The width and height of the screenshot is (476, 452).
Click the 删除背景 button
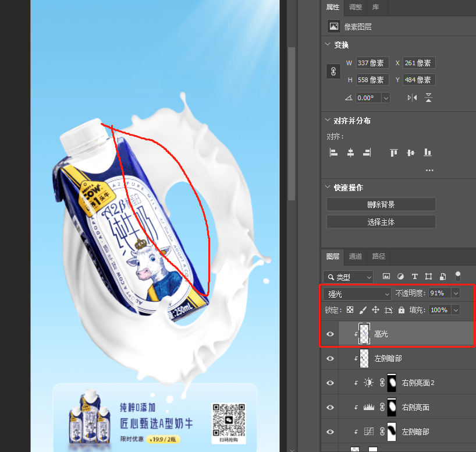pyautogui.click(x=381, y=204)
